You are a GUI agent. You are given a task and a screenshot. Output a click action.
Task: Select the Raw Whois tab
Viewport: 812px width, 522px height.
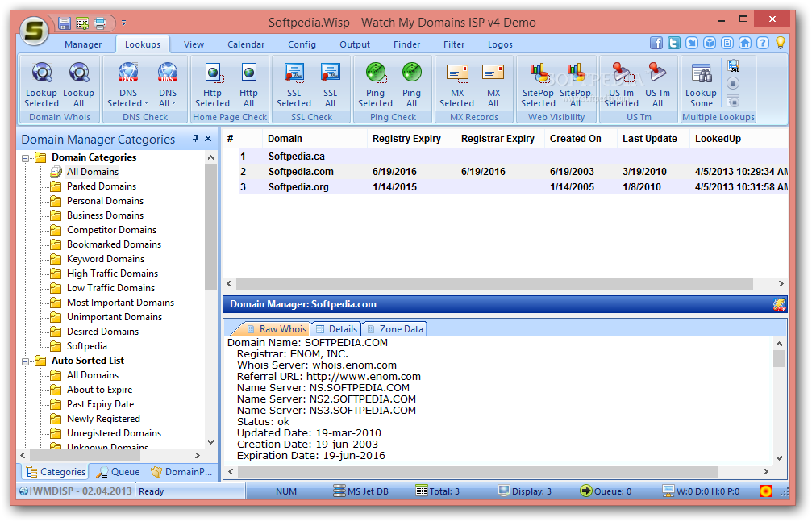[x=276, y=329]
